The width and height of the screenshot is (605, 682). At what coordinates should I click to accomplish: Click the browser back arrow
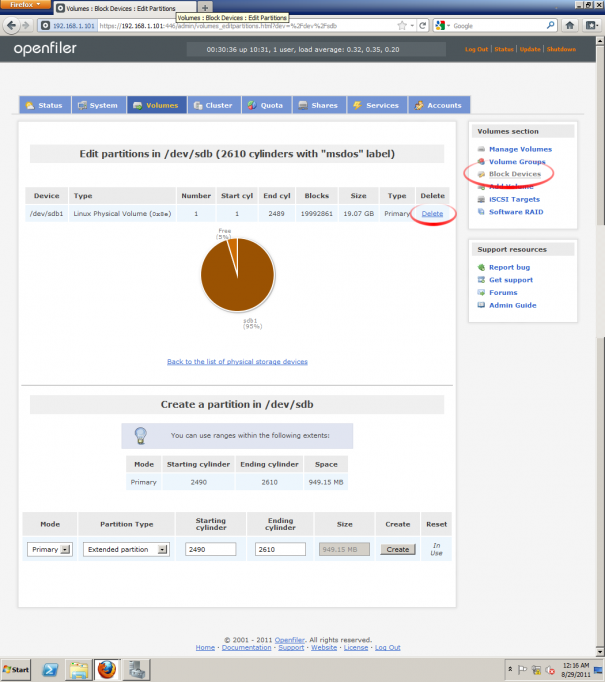click(11, 26)
